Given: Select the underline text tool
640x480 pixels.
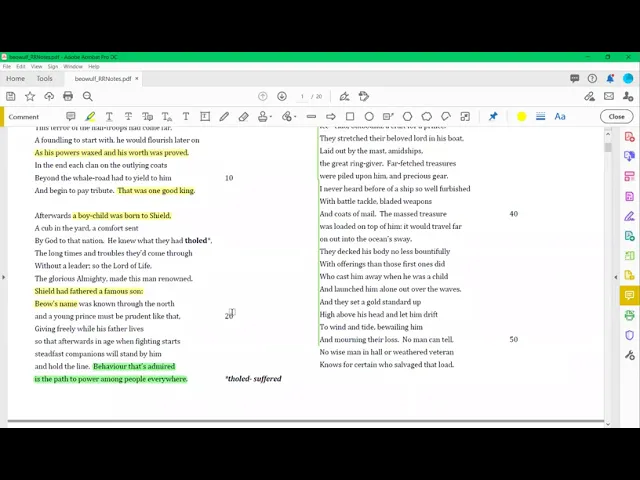Looking at the screenshot, I should (109, 117).
